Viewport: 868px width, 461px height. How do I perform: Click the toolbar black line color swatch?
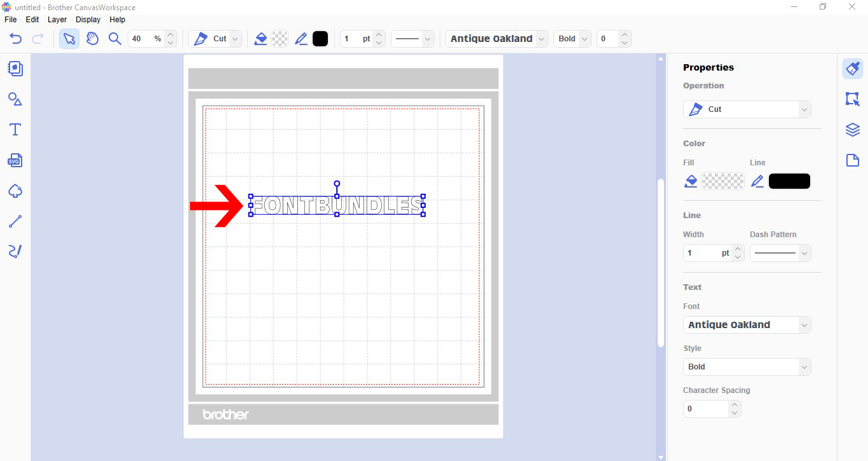coord(320,39)
